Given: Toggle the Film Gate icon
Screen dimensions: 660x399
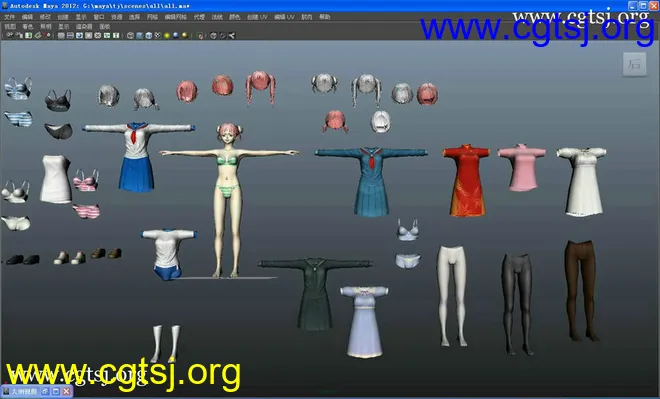Looking at the screenshot, I should pyautogui.click(x=70, y=35).
